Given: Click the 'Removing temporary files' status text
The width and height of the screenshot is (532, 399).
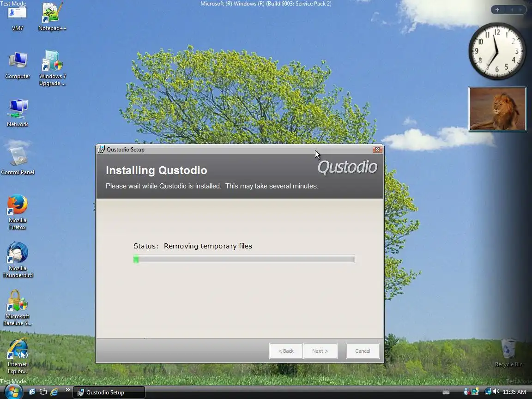Looking at the screenshot, I should (208, 246).
